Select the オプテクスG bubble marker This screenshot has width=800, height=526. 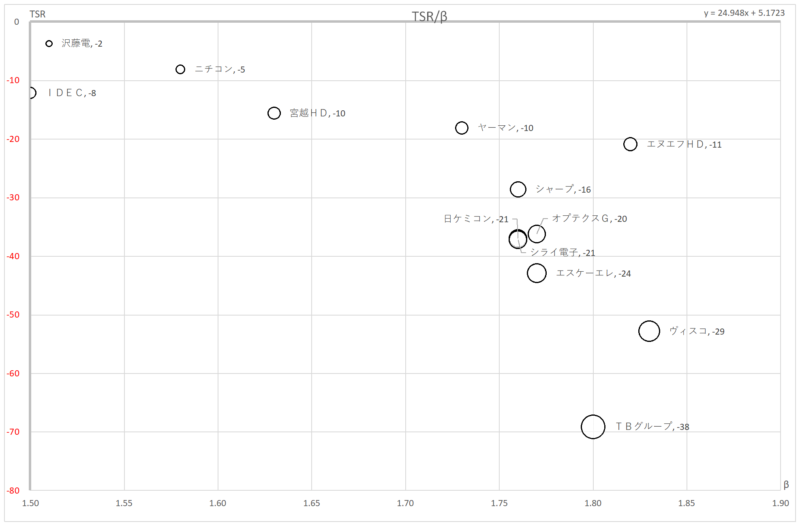[x=537, y=234]
